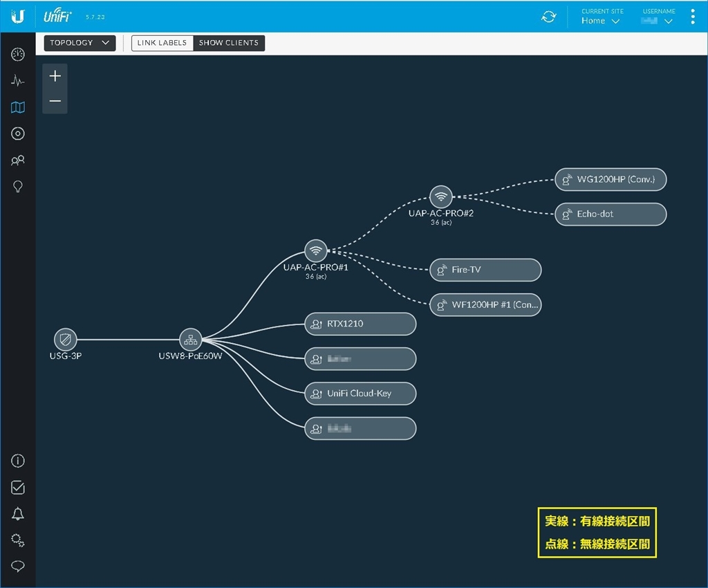Open the calendar checkmark icon
Screen dimensions: 708x588
coord(17,487)
